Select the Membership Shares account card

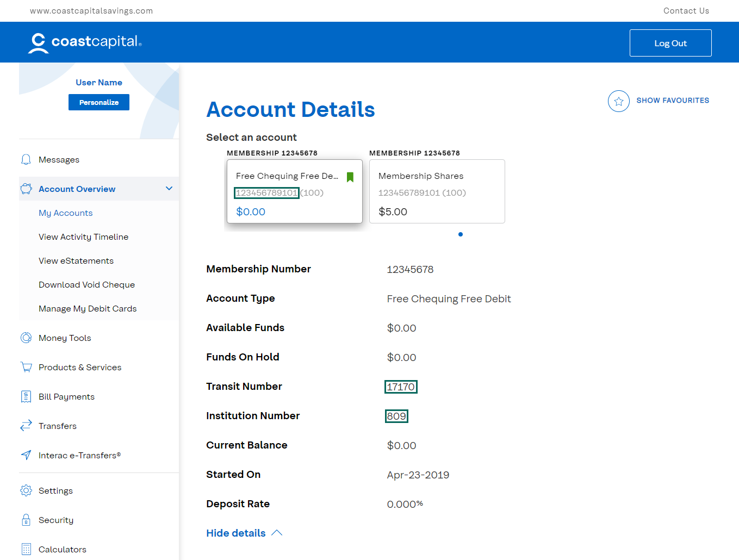tap(437, 191)
